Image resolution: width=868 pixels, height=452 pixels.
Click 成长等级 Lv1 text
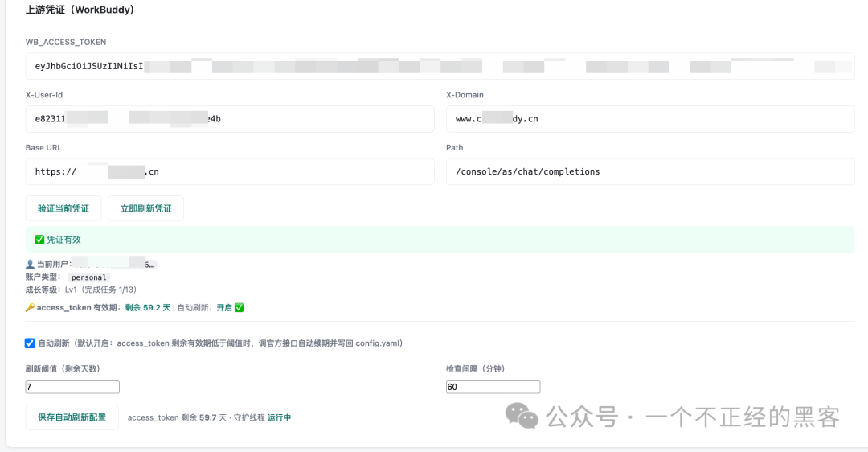(81, 290)
